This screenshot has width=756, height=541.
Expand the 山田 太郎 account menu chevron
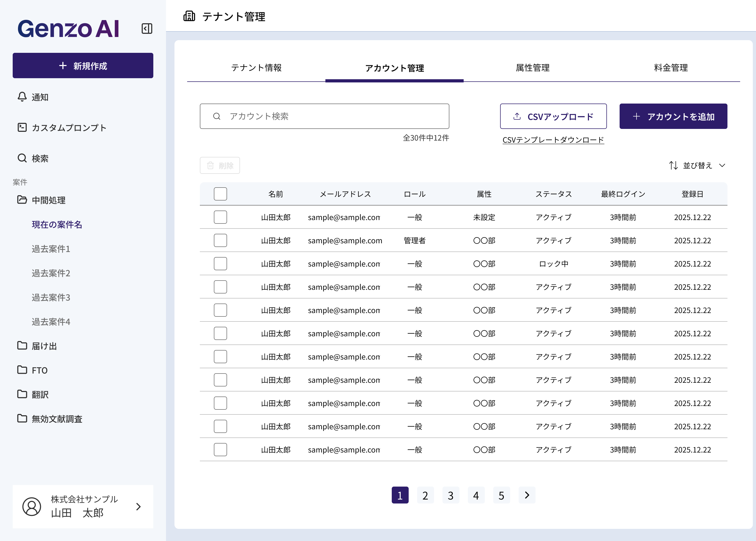tap(138, 507)
